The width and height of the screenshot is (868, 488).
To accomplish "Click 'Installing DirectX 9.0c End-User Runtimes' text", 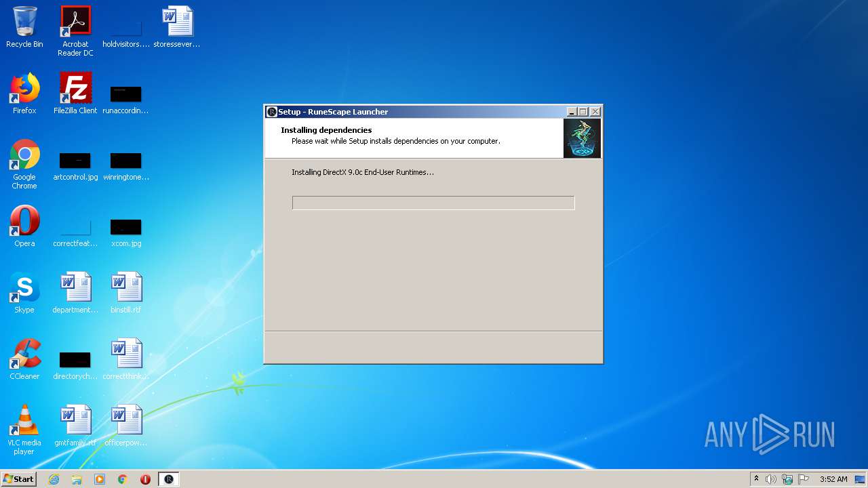I will (x=363, y=172).
